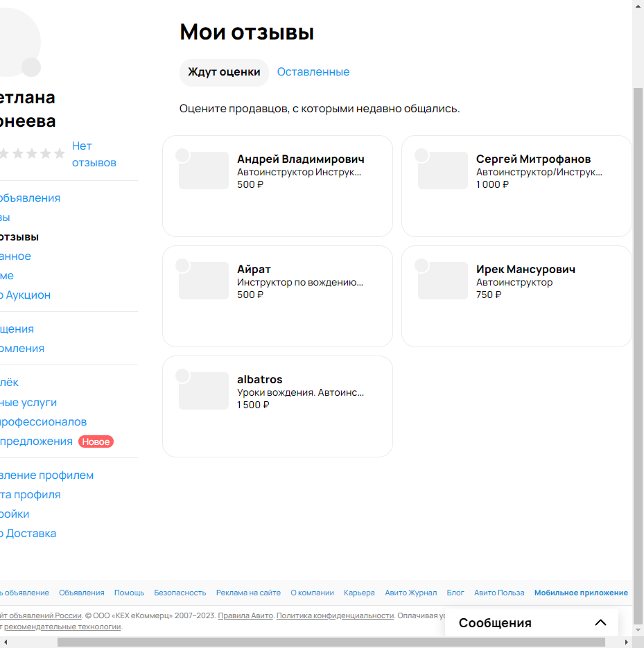
Task: Open Авито Журнал footer link
Action: 411,593
